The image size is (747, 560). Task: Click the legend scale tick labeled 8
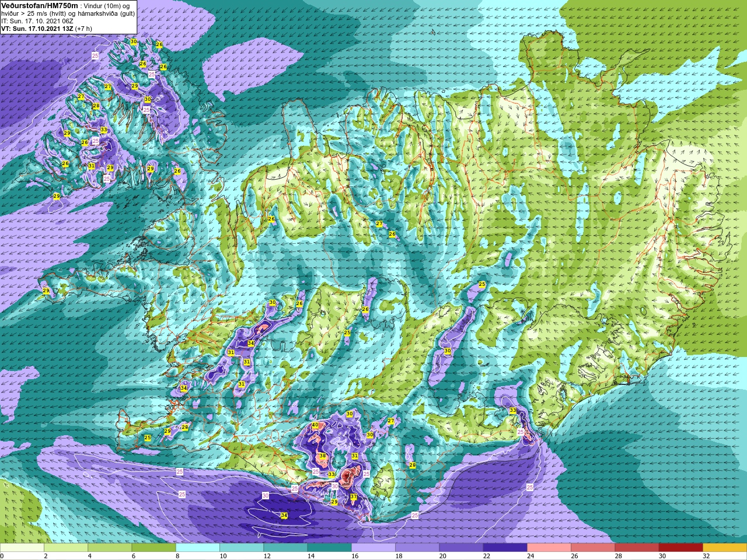(x=176, y=556)
